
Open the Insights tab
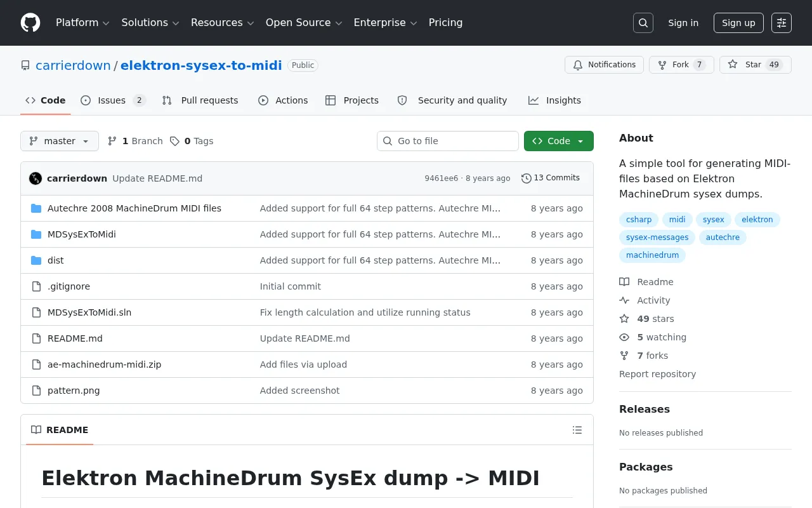tap(554, 100)
